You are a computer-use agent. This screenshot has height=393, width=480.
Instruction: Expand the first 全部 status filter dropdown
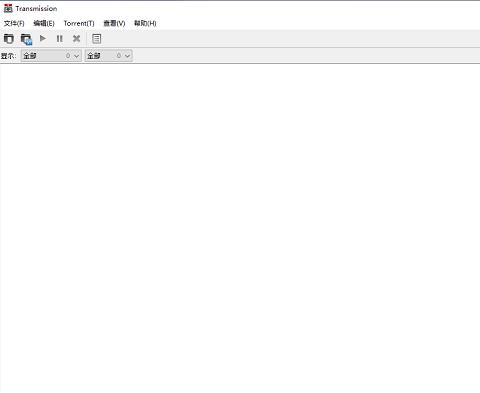click(x=51, y=56)
